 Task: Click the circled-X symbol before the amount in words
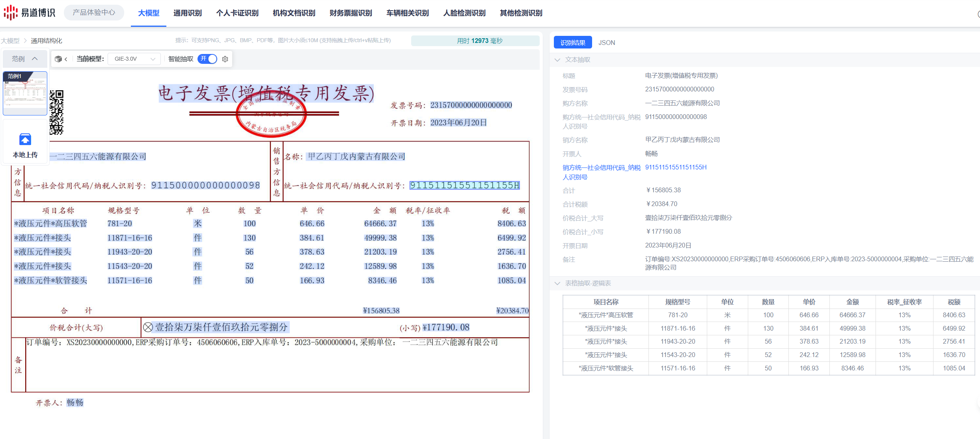[x=148, y=327]
